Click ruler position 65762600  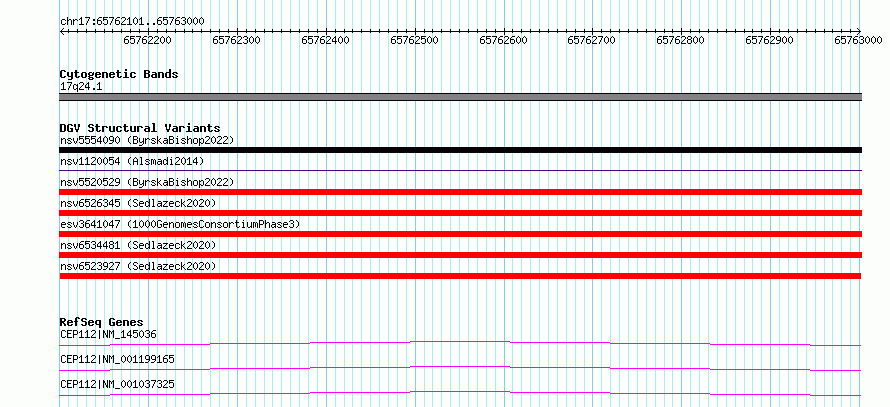[503, 40]
